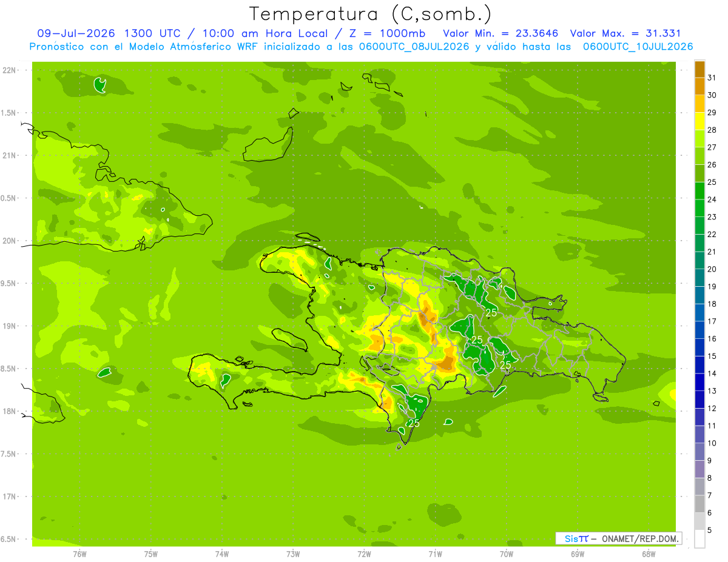Click the longitude label "73W"

(x=293, y=554)
